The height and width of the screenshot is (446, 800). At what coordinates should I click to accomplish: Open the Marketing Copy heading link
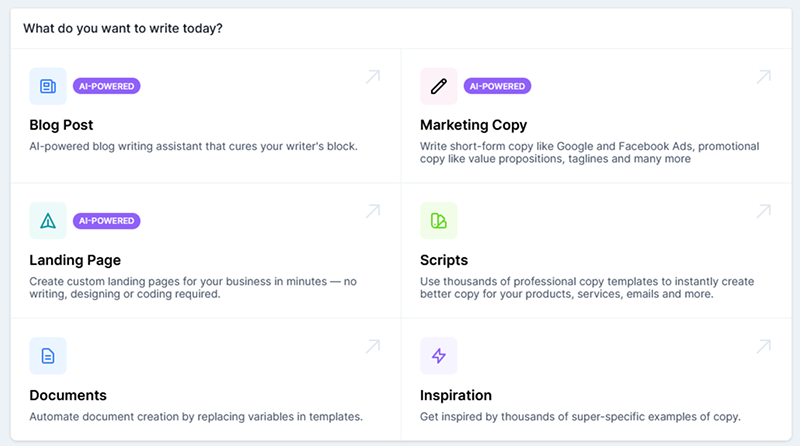tap(473, 125)
